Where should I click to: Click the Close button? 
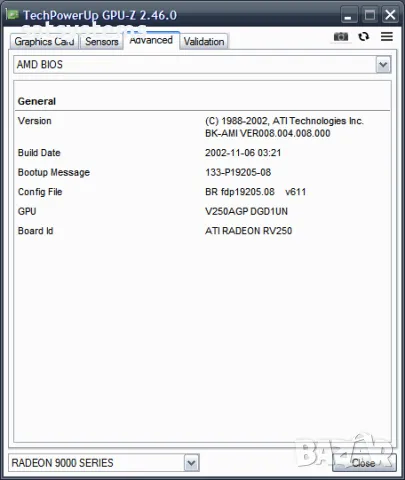pyautogui.click(x=364, y=463)
